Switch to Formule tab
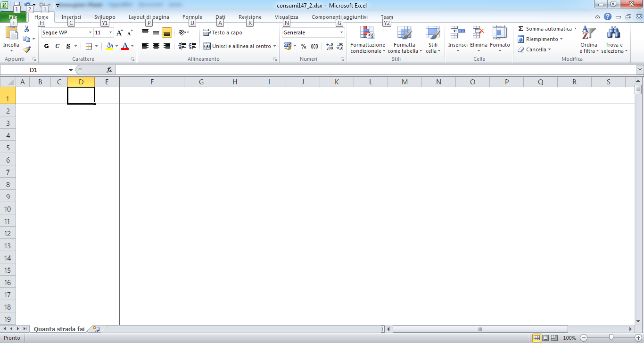The width and height of the screenshot is (644, 343). tap(192, 17)
